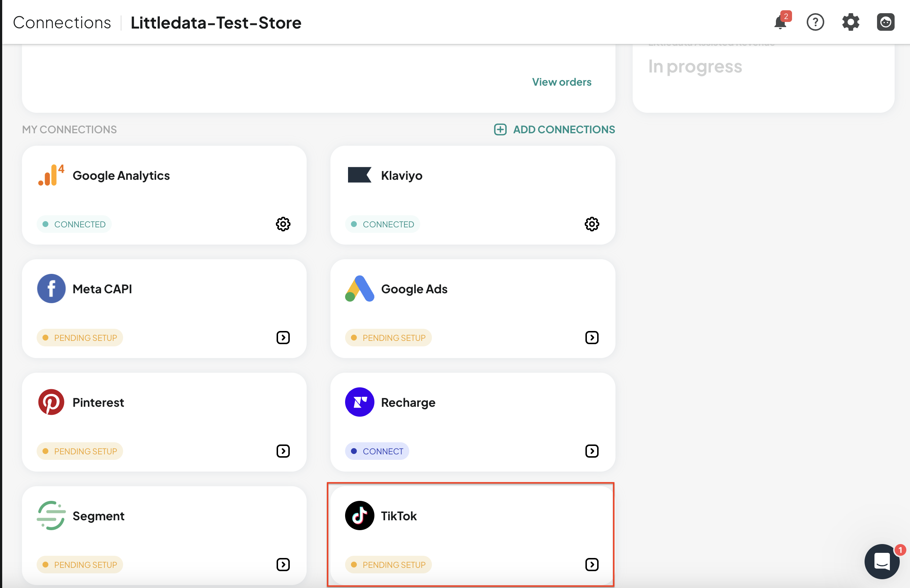The width and height of the screenshot is (910, 588).
Task: Click the Littledata-Test-Store name
Action: [x=216, y=23]
